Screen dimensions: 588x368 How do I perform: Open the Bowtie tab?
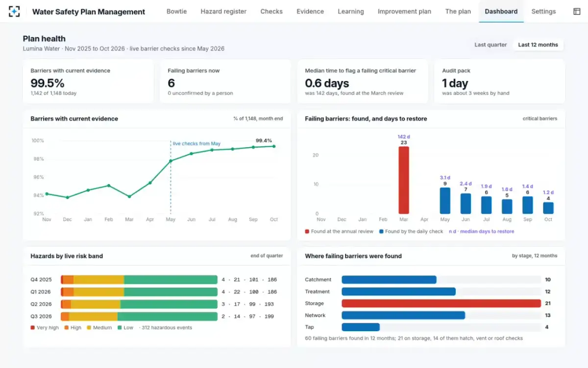[x=176, y=11]
